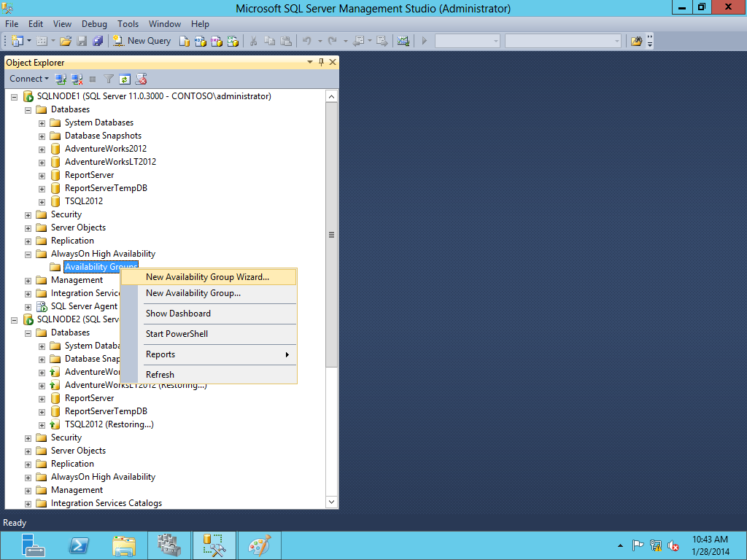Click the Redo arrow icon

333,41
